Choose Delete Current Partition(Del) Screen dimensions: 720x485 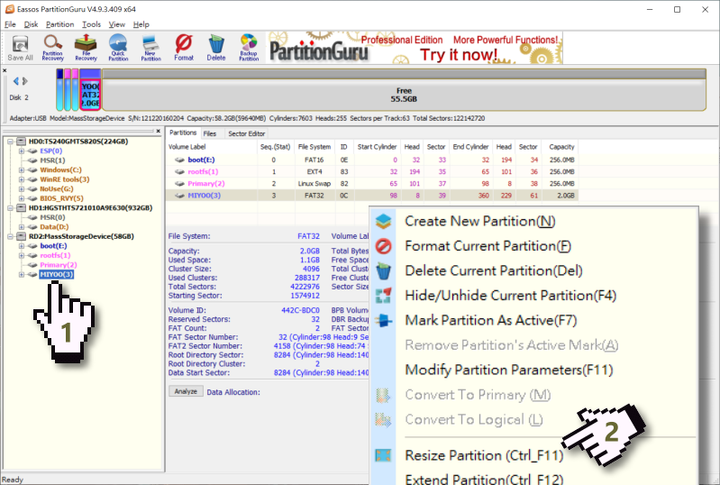click(x=494, y=271)
